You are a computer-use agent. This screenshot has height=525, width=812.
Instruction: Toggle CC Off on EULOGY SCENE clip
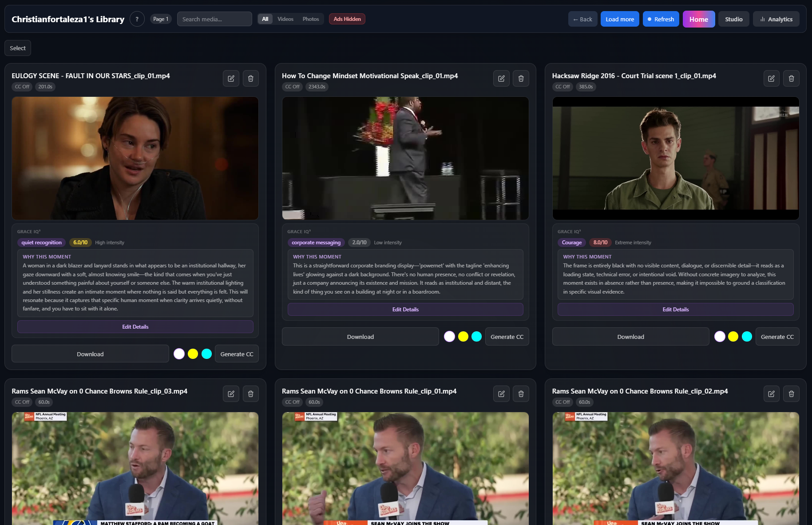pyautogui.click(x=22, y=87)
